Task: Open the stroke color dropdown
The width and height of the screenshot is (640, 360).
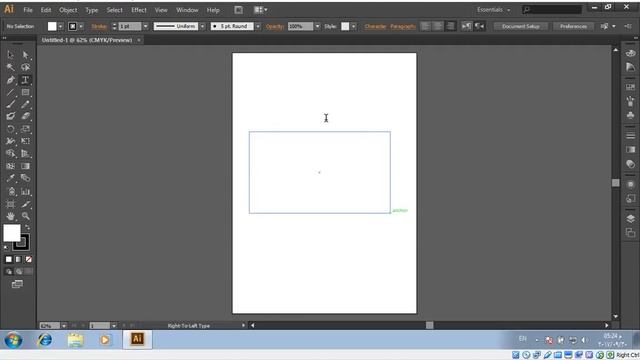Action: coord(81,27)
